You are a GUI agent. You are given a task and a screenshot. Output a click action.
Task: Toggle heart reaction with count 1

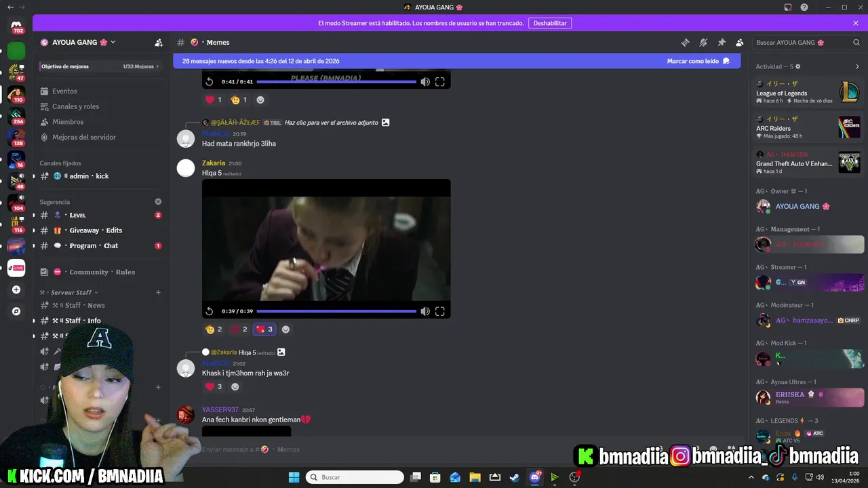[214, 100]
